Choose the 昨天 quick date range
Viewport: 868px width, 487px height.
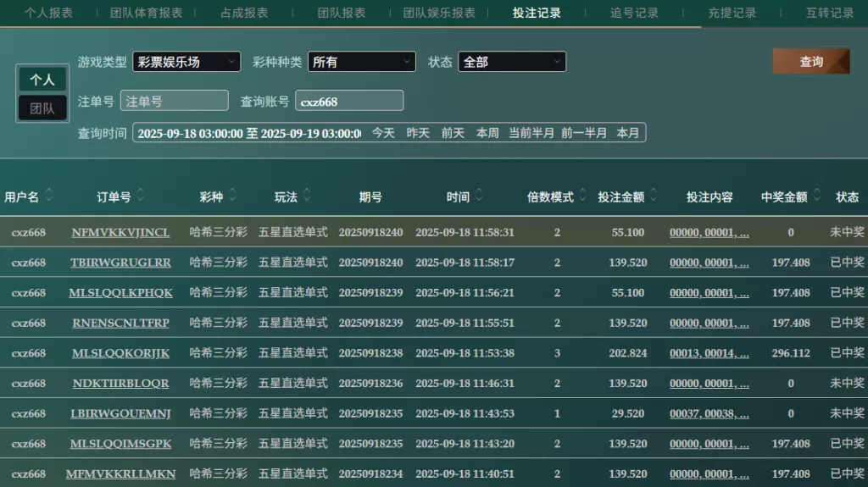click(x=418, y=133)
